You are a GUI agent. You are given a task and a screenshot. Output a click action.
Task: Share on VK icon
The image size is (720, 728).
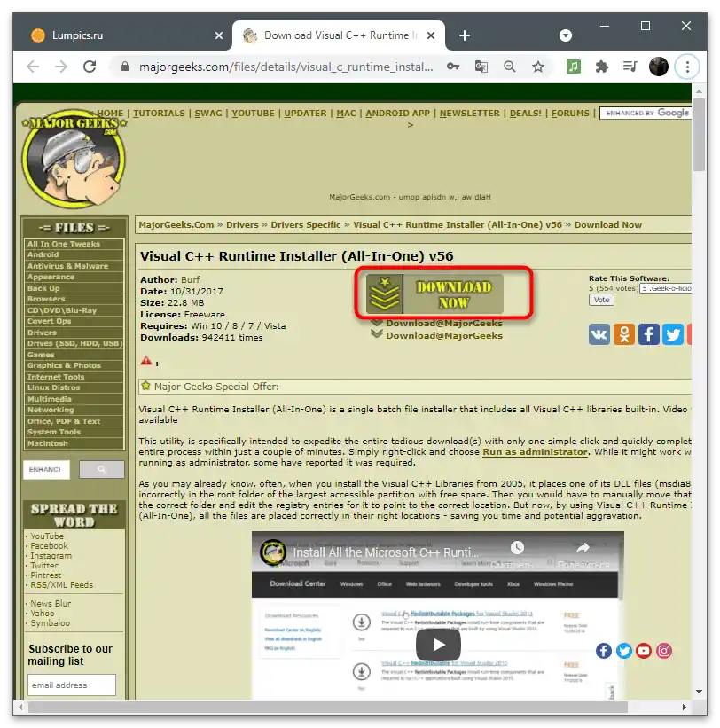[599, 334]
